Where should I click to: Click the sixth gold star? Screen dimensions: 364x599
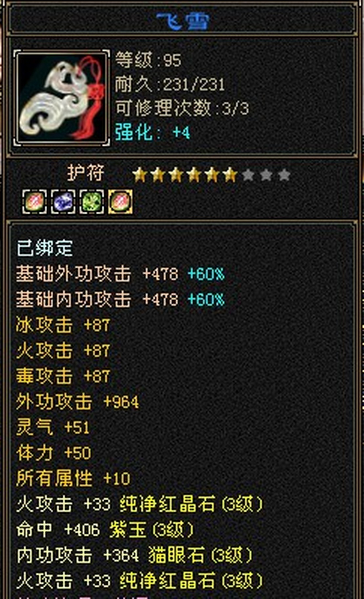(230, 175)
